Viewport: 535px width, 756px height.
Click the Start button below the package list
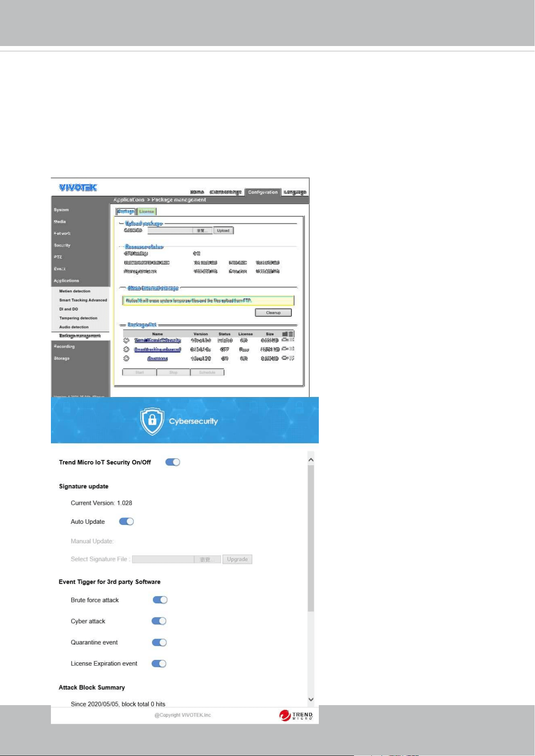(139, 372)
